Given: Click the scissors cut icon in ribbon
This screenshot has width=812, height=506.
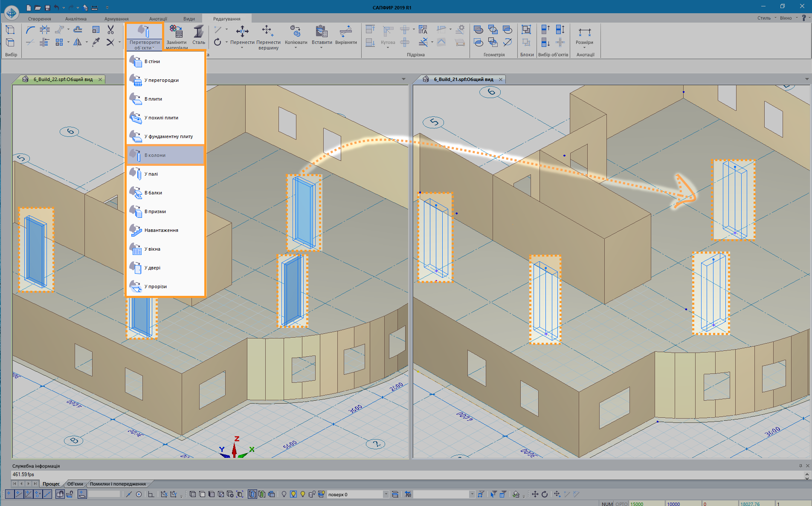Looking at the screenshot, I should (x=110, y=29).
